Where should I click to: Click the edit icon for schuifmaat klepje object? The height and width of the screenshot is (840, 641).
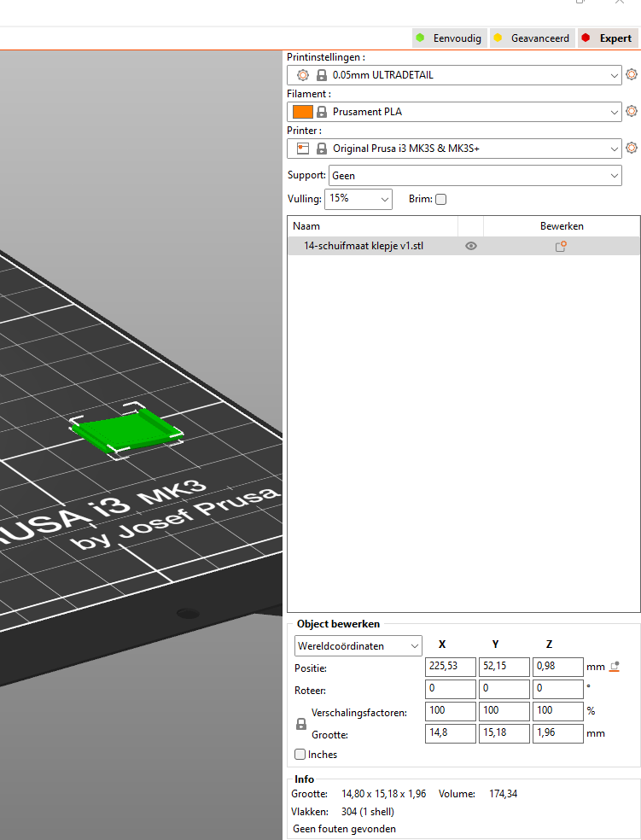click(x=561, y=246)
